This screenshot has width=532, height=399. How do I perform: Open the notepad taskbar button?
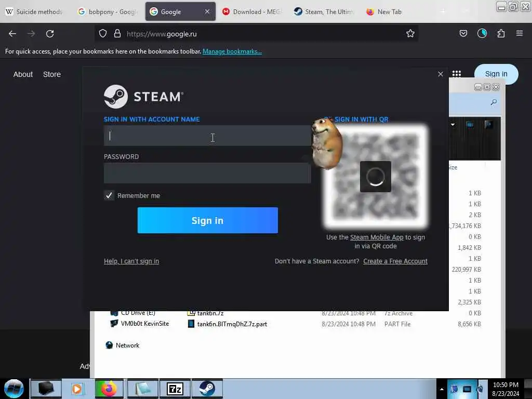pos(142,389)
